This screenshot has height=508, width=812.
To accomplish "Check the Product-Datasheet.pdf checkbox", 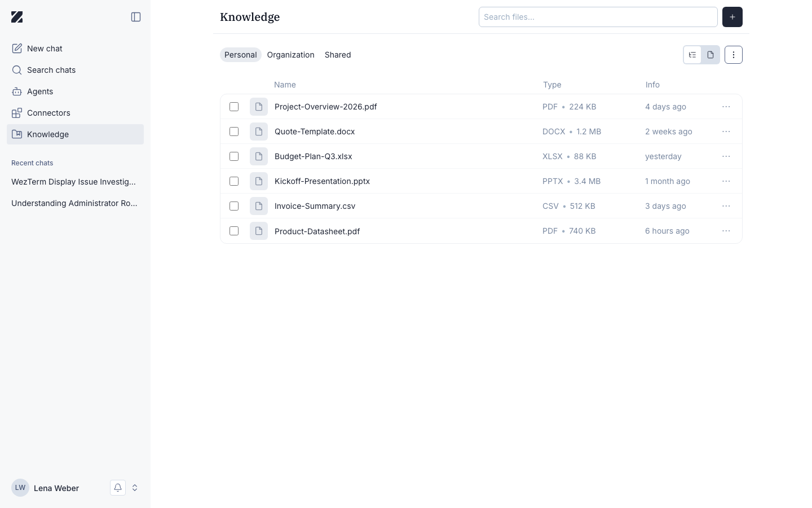I will [x=234, y=231].
